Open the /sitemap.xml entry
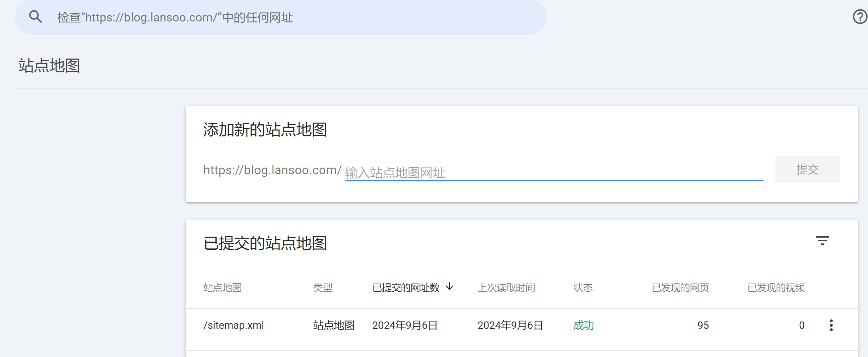Screen dimensions: 868x357 click(233, 325)
